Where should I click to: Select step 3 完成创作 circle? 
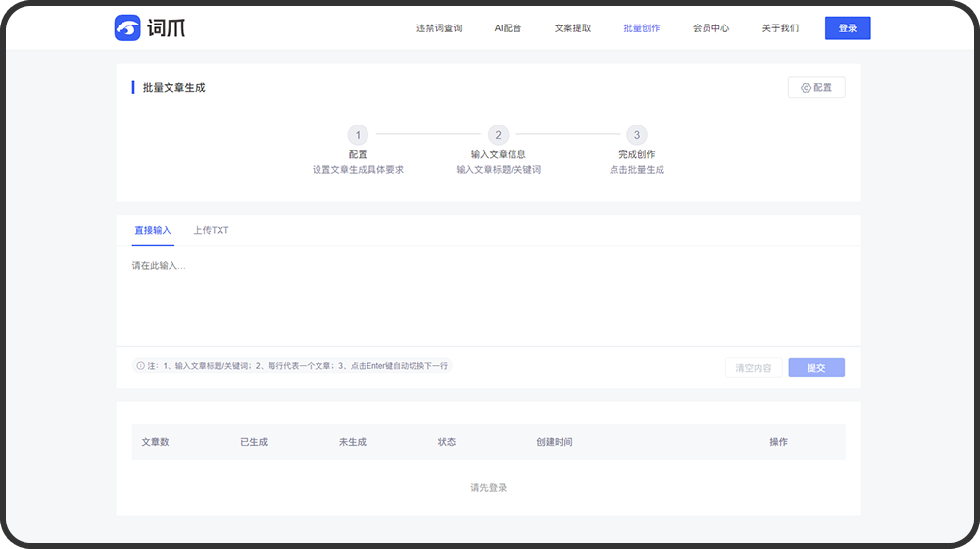pyautogui.click(x=637, y=135)
